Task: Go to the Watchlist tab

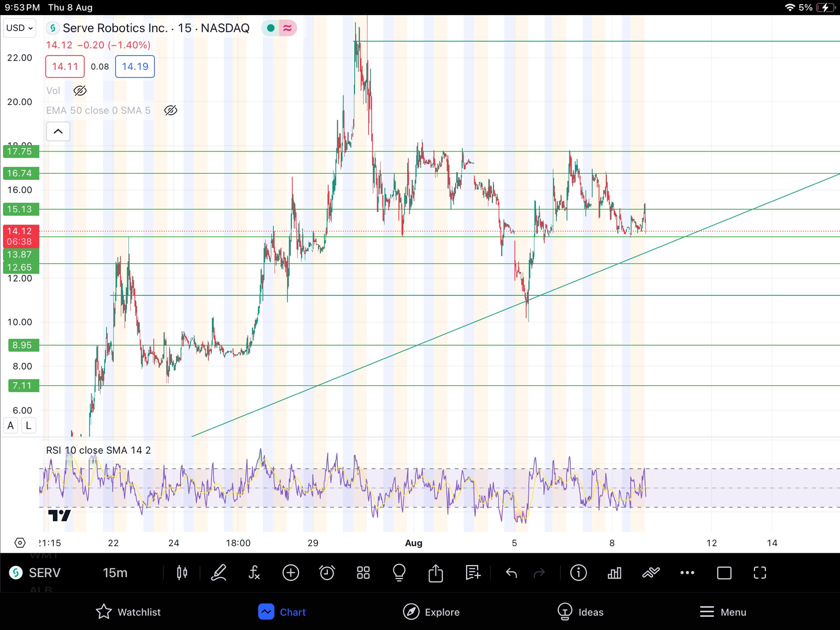Action: pyautogui.click(x=128, y=612)
